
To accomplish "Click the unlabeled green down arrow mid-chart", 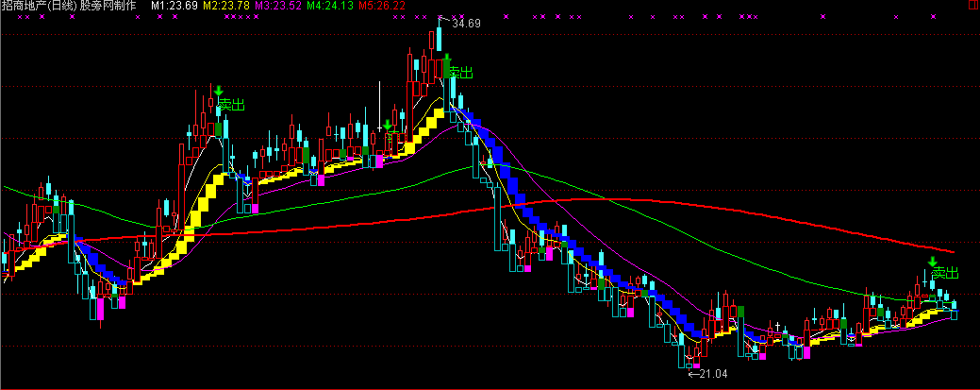I will coord(387,126).
